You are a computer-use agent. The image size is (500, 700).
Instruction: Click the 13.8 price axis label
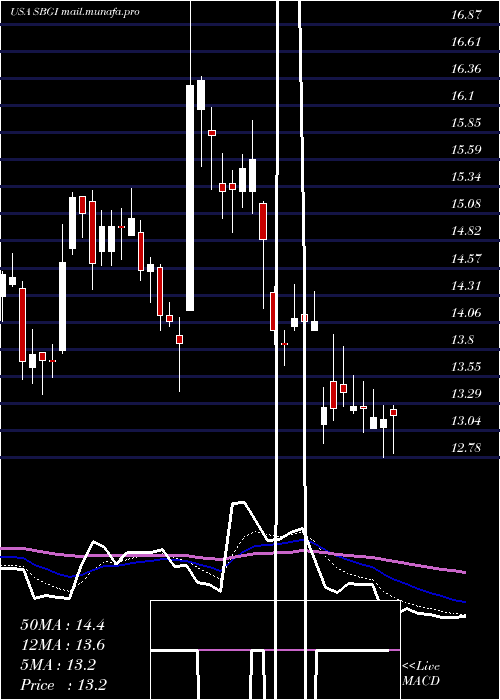(x=462, y=340)
